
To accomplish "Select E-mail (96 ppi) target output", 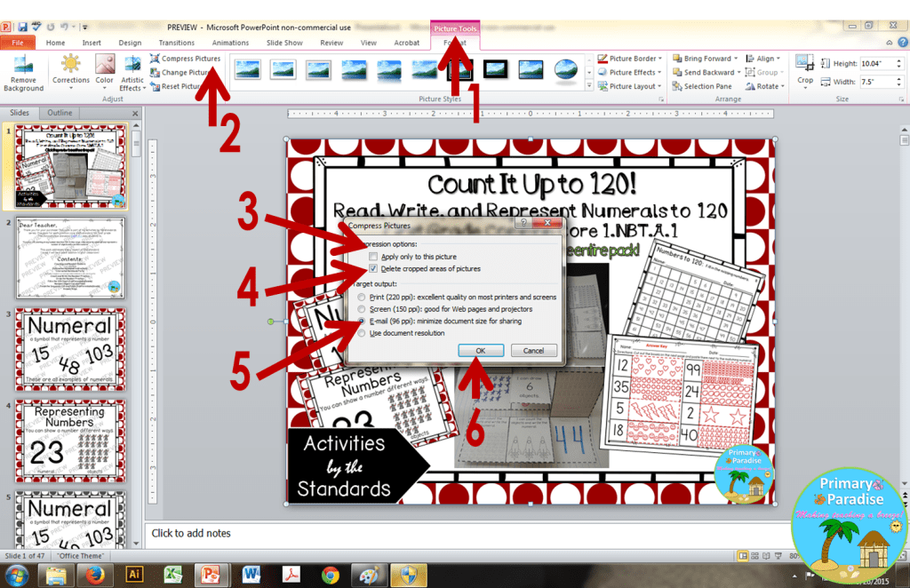I will pos(362,321).
